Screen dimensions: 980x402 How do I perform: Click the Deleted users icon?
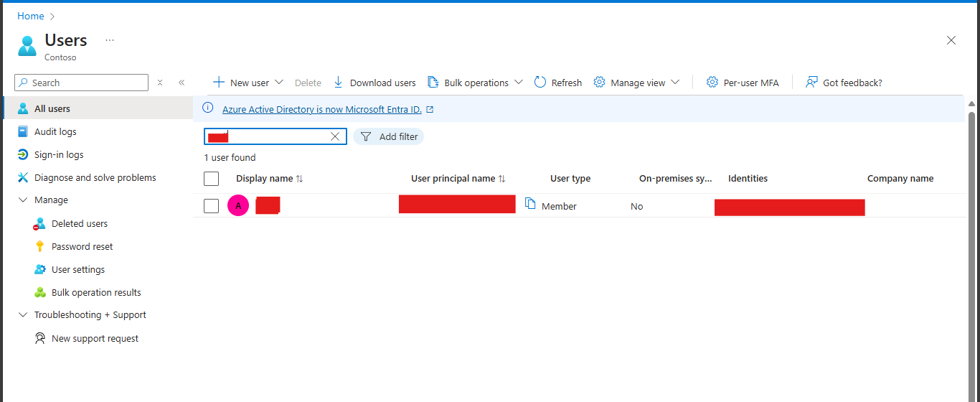[39, 223]
